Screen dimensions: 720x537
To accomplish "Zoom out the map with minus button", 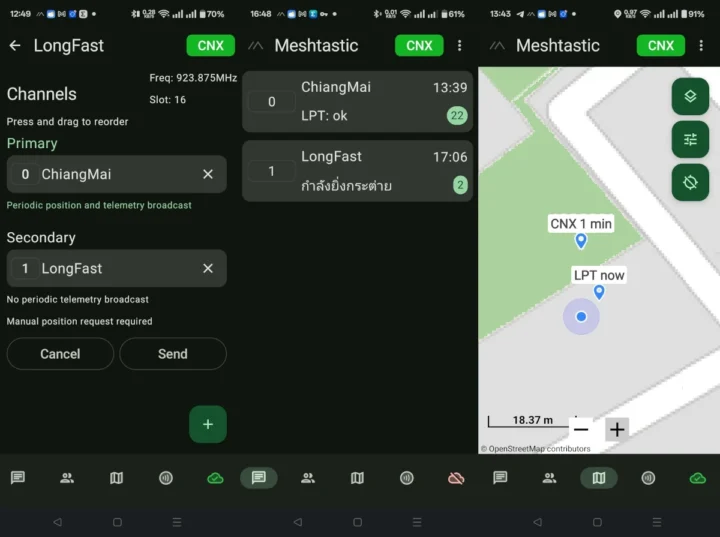I will [581, 430].
